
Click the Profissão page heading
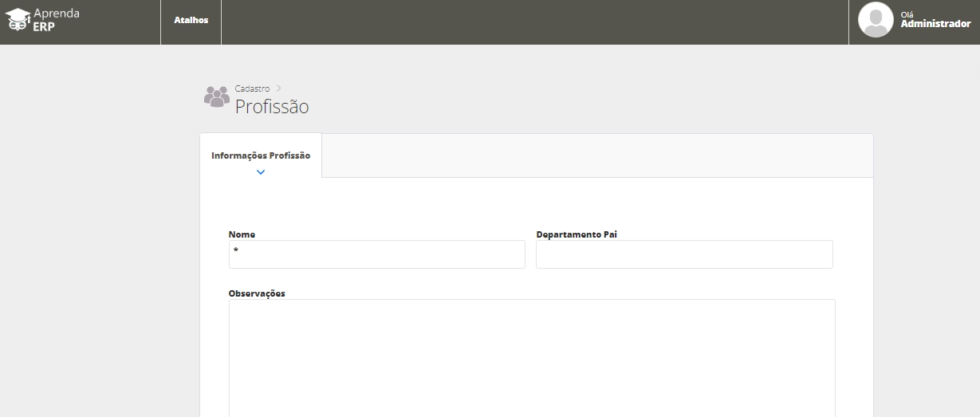(272, 107)
